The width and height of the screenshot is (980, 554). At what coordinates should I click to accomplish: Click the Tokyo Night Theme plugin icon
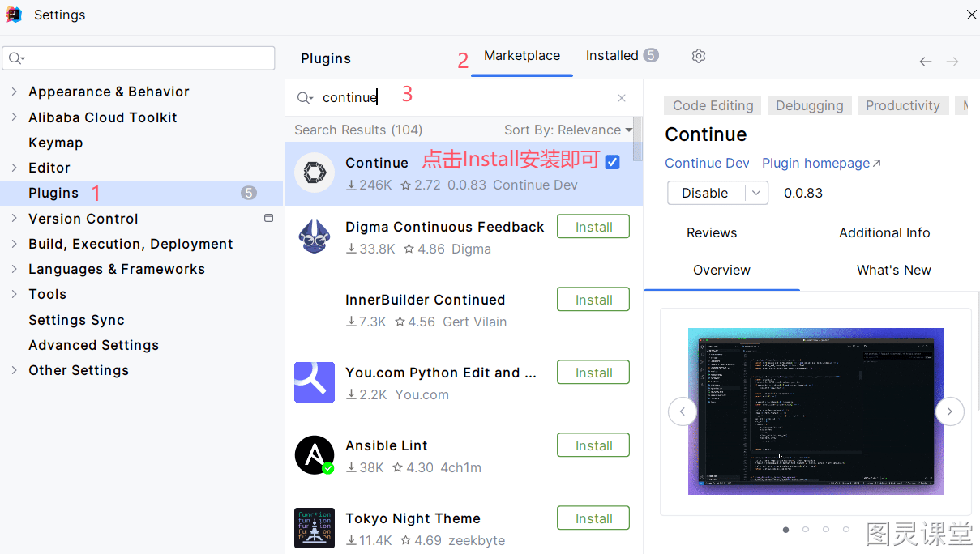click(315, 528)
